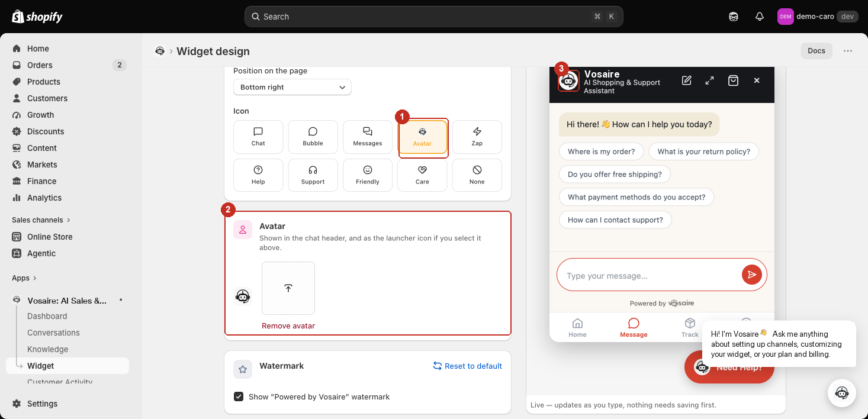Send the chat message
Screen dimensions: 868x419
[751, 275]
